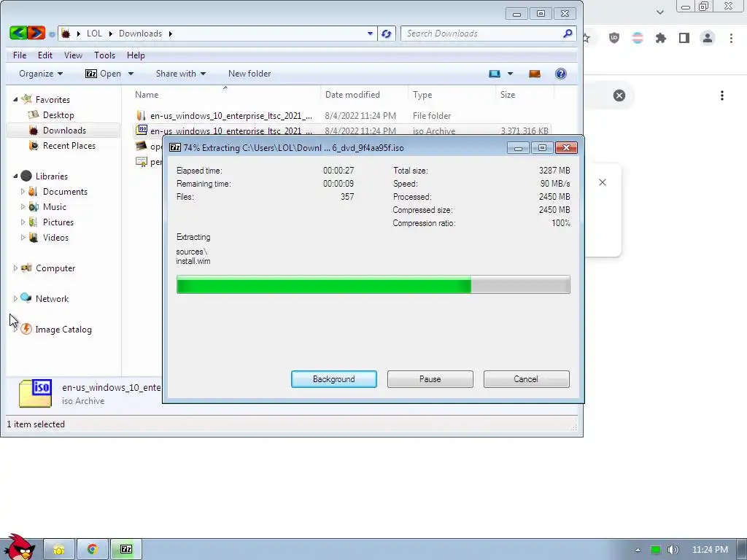The height and width of the screenshot is (560, 747).
Task: Open the address bar history dropdown
Action: [370, 34]
